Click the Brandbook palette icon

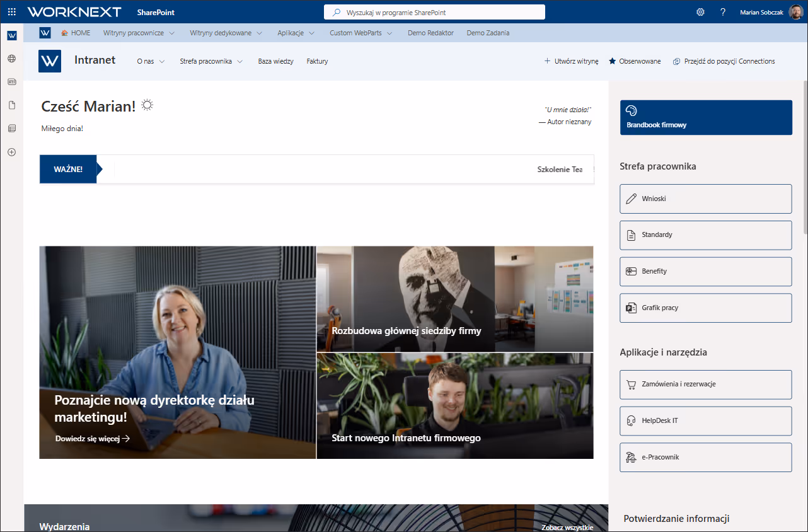pos(632,111)
